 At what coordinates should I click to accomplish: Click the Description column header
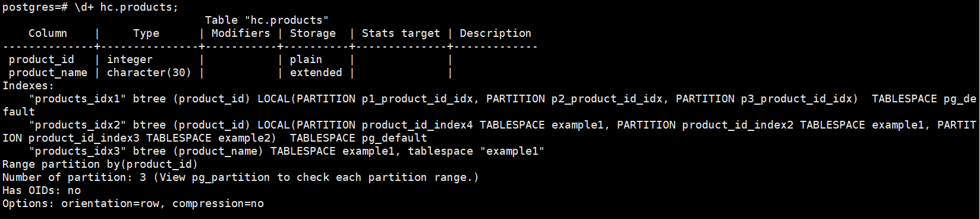coord(496,33)
